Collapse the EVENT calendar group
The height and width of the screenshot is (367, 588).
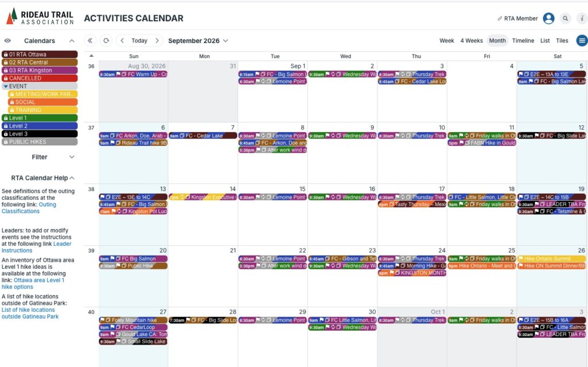6,86
